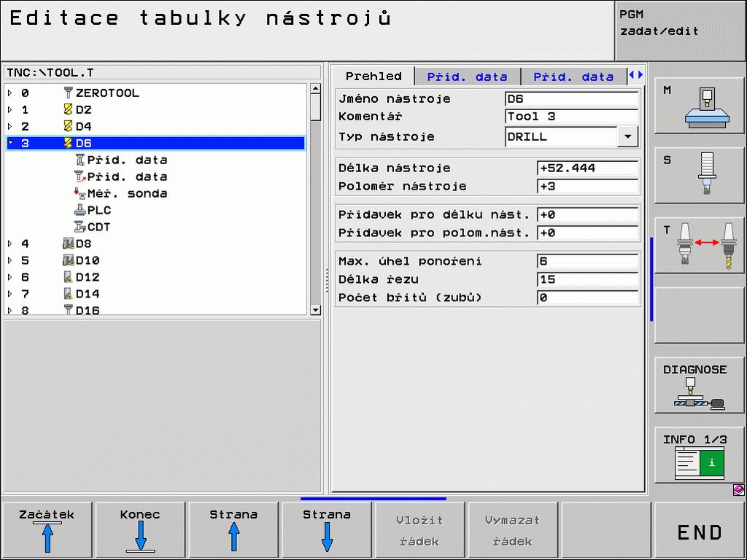
Task: Click the milling cutter icon beside D10
Action: [x=68, y=260]
